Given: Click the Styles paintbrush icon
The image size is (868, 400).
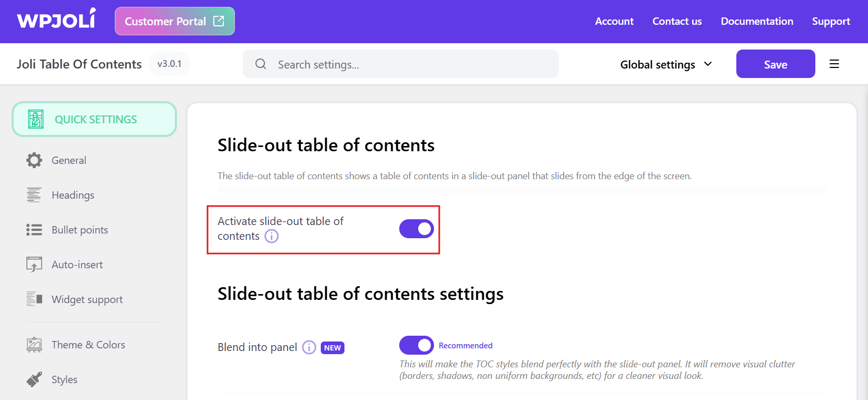Looking at the screenshot, I should pos(34,379).
